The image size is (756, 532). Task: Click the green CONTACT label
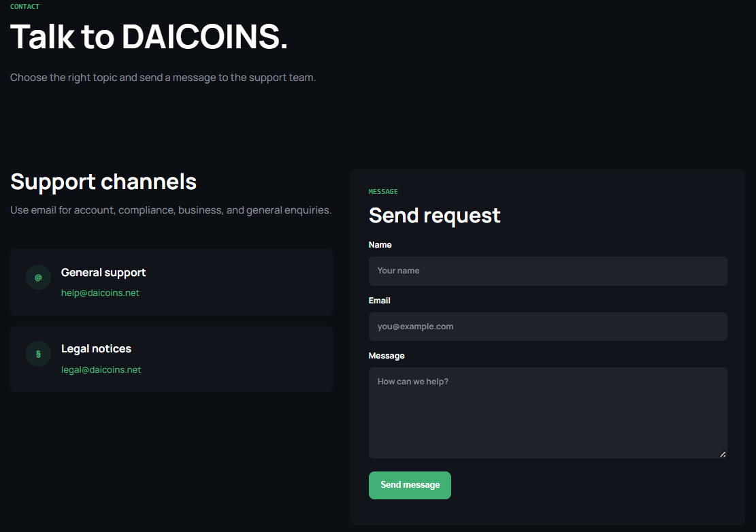coord(24,6)
